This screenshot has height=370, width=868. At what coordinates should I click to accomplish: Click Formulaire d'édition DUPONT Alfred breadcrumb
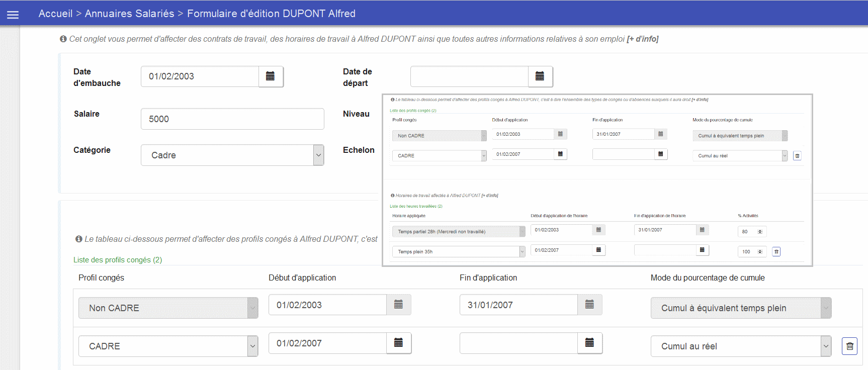tap(271, 14)
